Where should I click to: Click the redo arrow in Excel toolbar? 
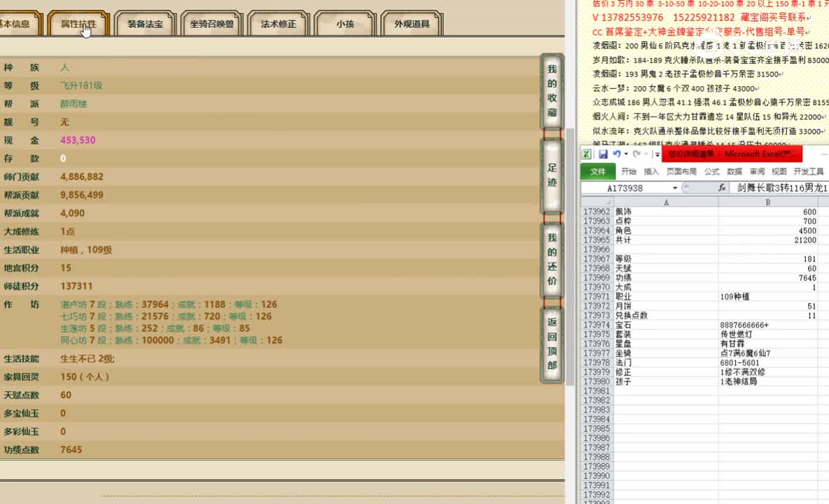[636, 154]
